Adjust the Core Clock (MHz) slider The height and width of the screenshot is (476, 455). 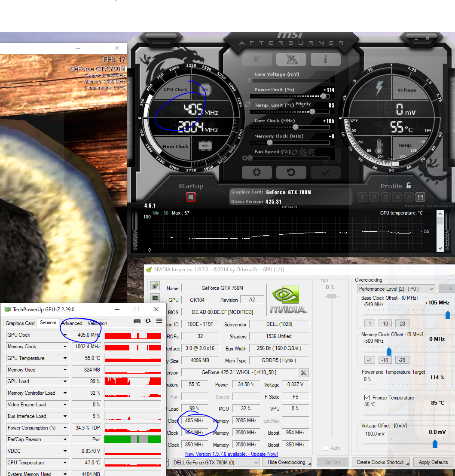296,127
